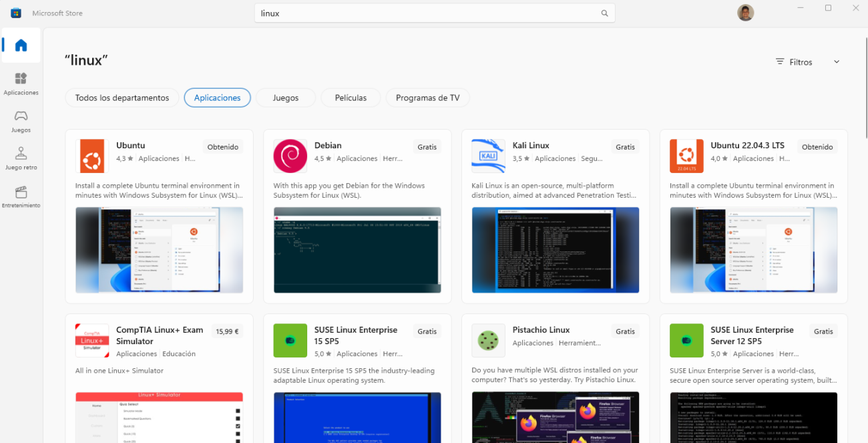Select the Todos los departamentos filter
This screenshot has width=868, height=443.
click(x=122, y=98)
